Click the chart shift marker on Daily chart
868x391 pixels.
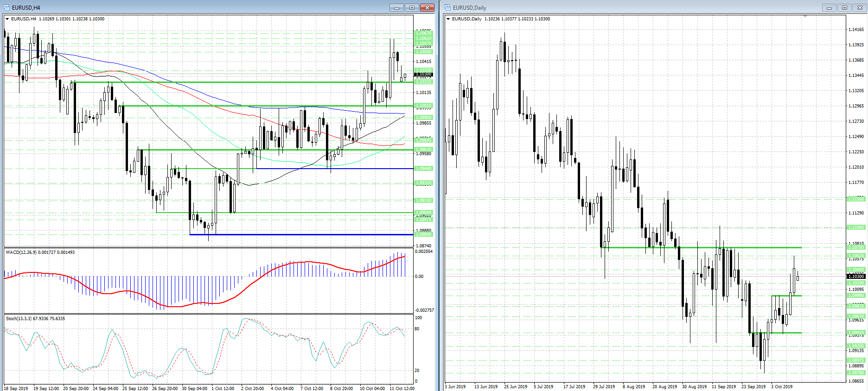(x=805, y=16)
